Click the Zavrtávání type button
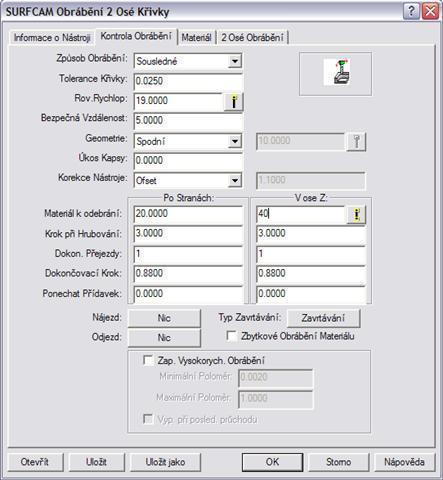Viewport: 443px width, 480px height. tap(323, 318)
